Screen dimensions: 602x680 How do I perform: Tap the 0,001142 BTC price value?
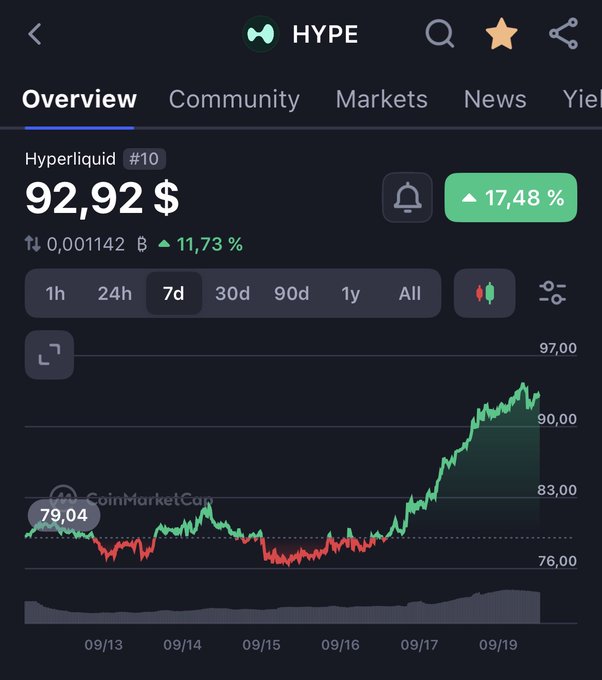86,244
